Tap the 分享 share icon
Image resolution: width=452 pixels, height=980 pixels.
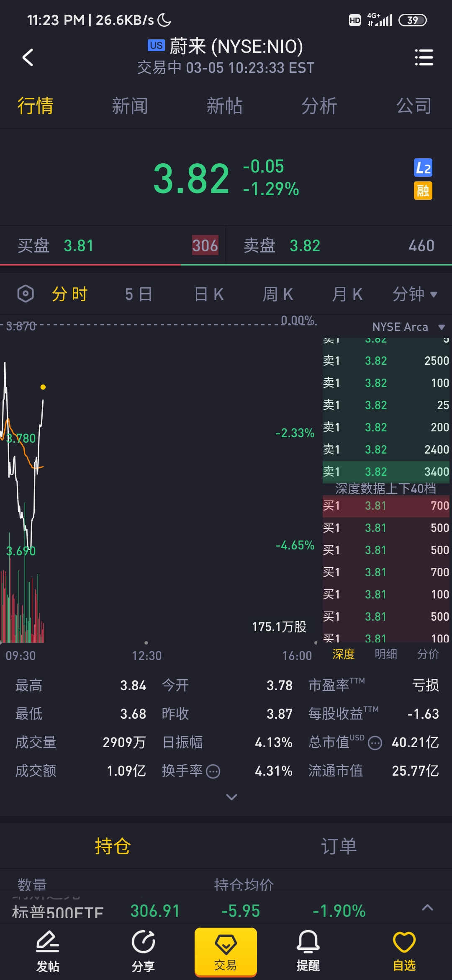click(x=143, y=952)
